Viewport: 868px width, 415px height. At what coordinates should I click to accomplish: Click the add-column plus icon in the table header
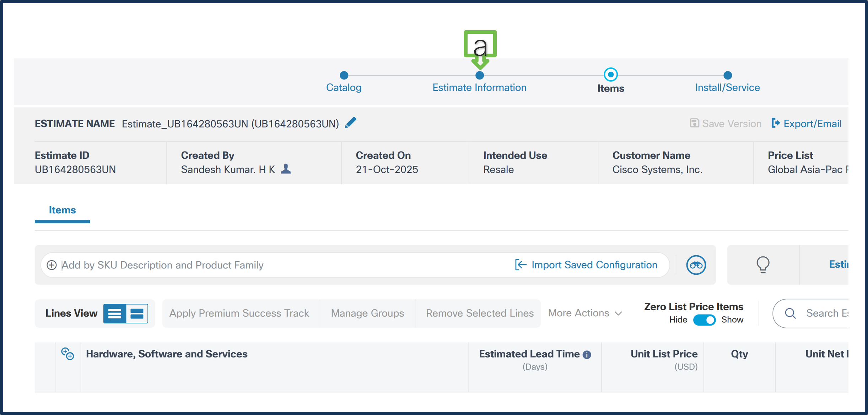coord(68,354)
